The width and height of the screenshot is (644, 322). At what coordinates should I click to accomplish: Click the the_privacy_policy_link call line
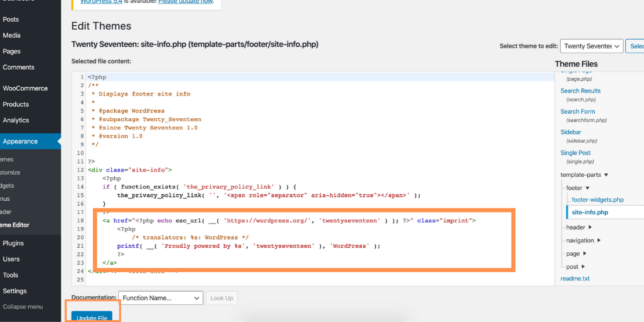click(x=269, y=195)
